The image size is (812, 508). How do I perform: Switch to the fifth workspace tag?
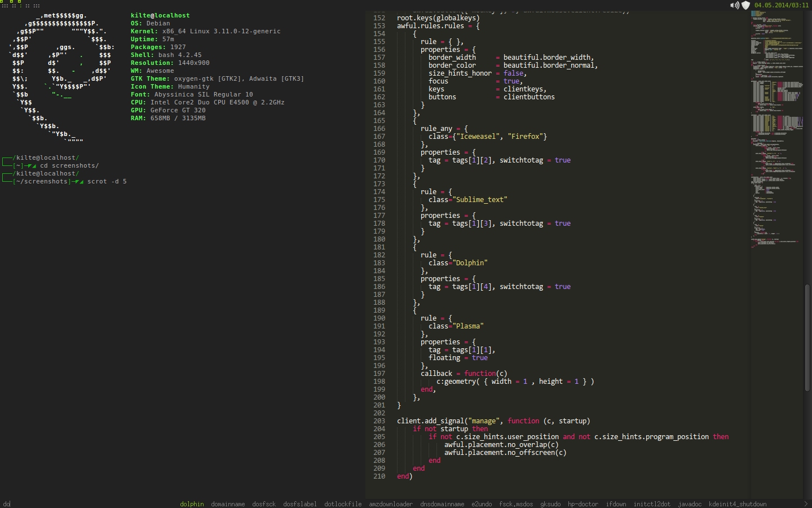(x=36, y=5)
